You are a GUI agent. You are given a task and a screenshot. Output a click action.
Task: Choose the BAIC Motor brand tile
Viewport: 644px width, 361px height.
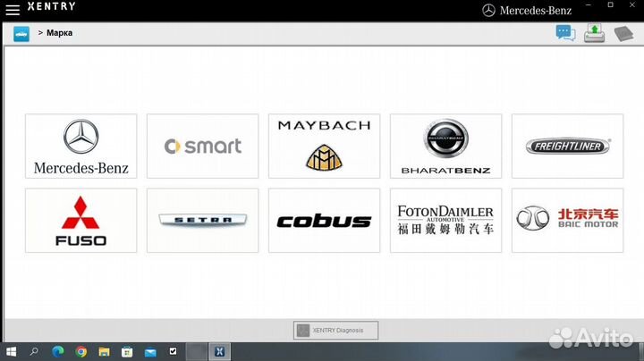(x=567, y=220)
